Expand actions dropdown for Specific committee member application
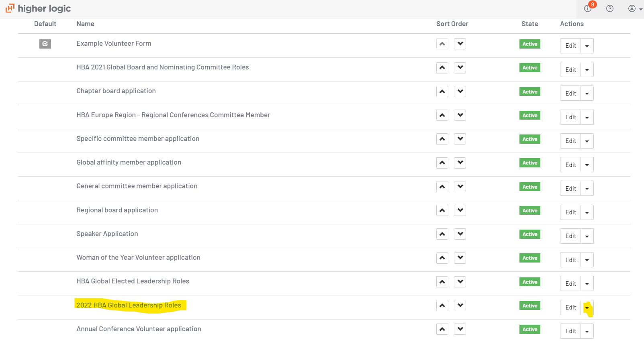This screenshot has height=342, width=644. coord(587,141)
